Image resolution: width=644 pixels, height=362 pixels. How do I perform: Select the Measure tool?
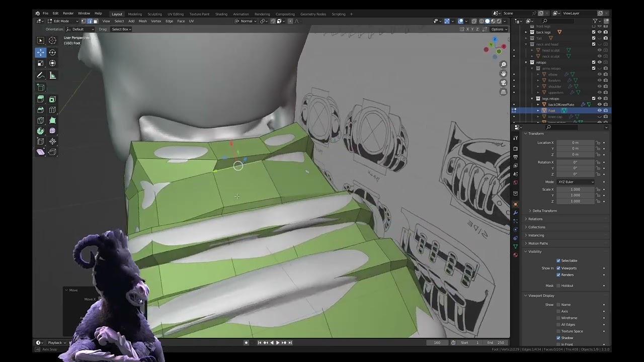(x=52, y=75)
